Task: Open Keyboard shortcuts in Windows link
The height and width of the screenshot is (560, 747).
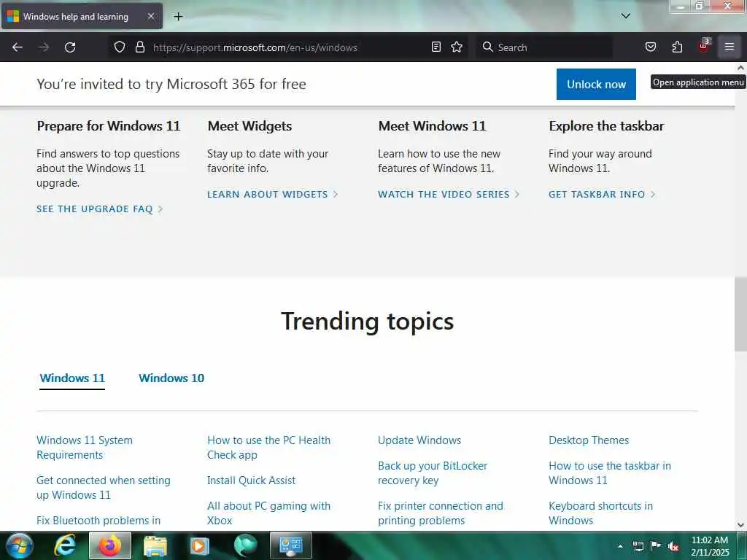Action: [600, 513]
